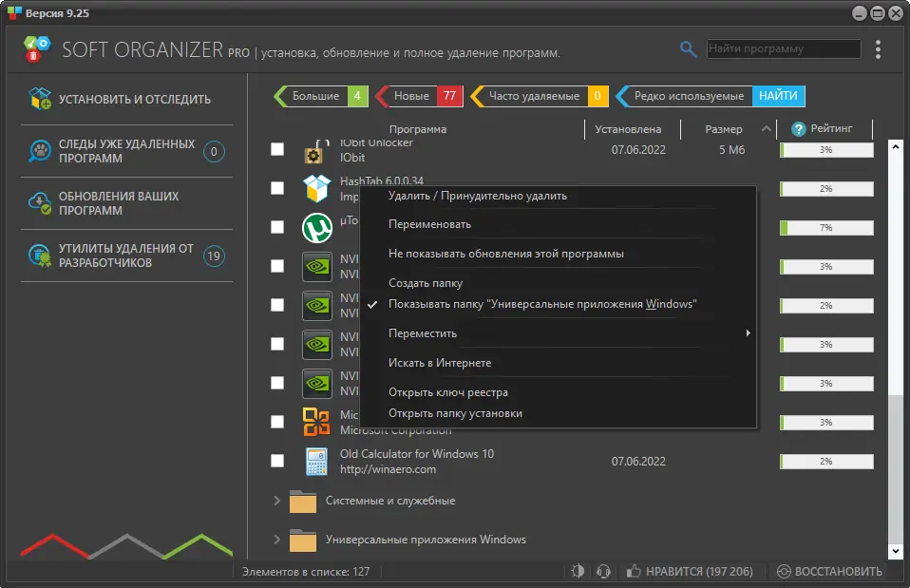
Task: Click the search magnifier icon
Action: [x=688, y=47]
